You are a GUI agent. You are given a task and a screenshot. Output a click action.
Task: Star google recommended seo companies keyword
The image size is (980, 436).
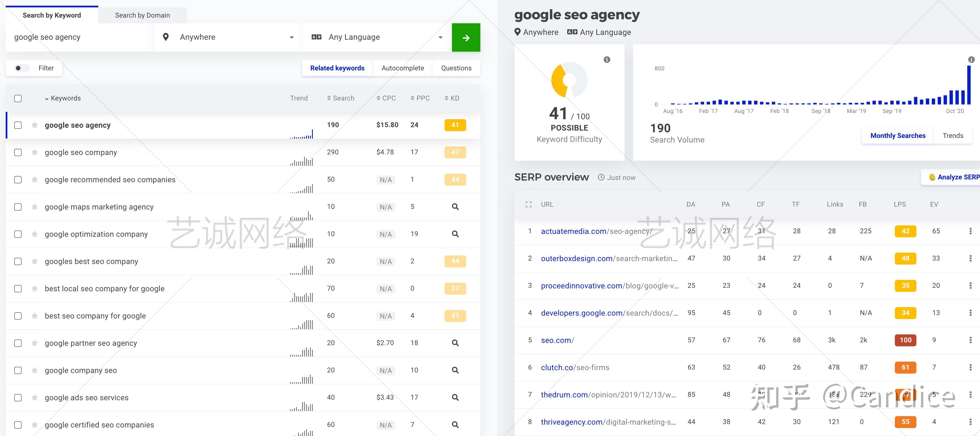point(35,180)
